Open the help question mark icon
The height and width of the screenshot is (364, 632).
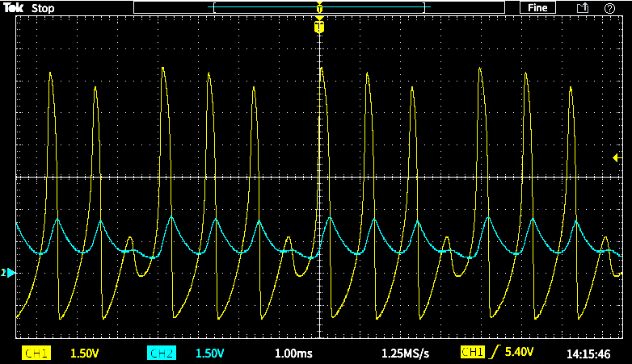tap(609, 7)
